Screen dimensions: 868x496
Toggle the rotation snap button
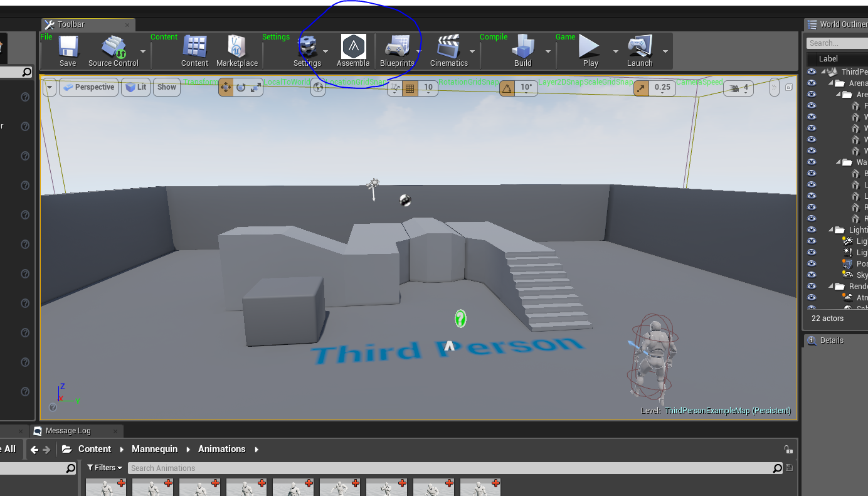507,88
